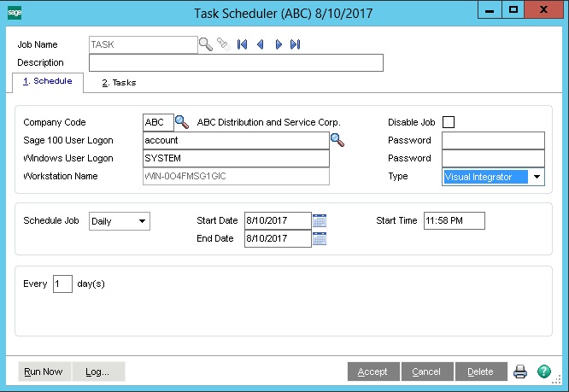This screenshot has height=392, width=569.
Task: Click the printer icon
Action: coord(520,372)
